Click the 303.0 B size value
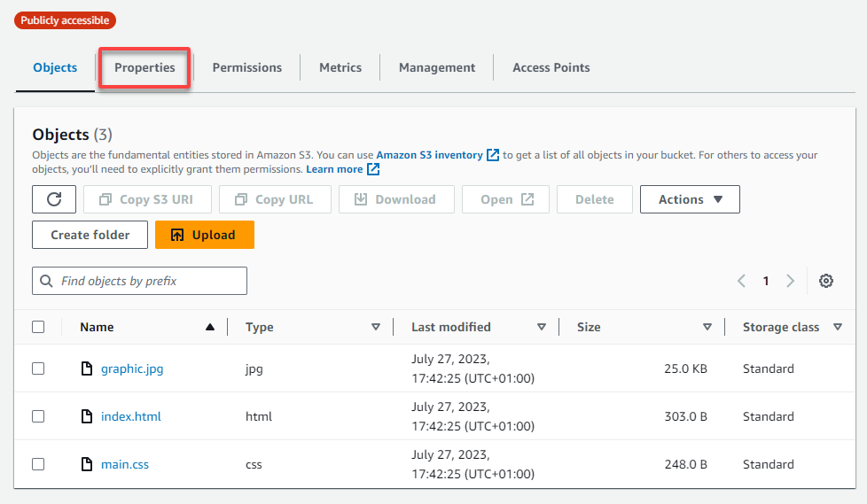Viewport: 867px width, 504px height. pyautogui.click(x=685, y=416)
